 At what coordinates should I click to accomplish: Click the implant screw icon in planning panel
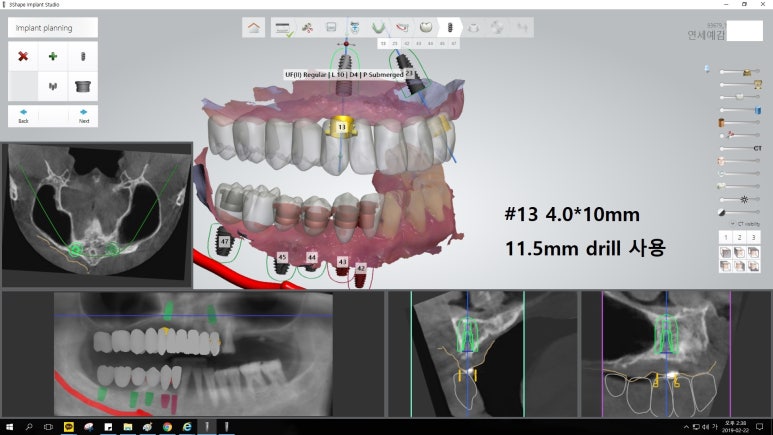(x=83, y=57)
